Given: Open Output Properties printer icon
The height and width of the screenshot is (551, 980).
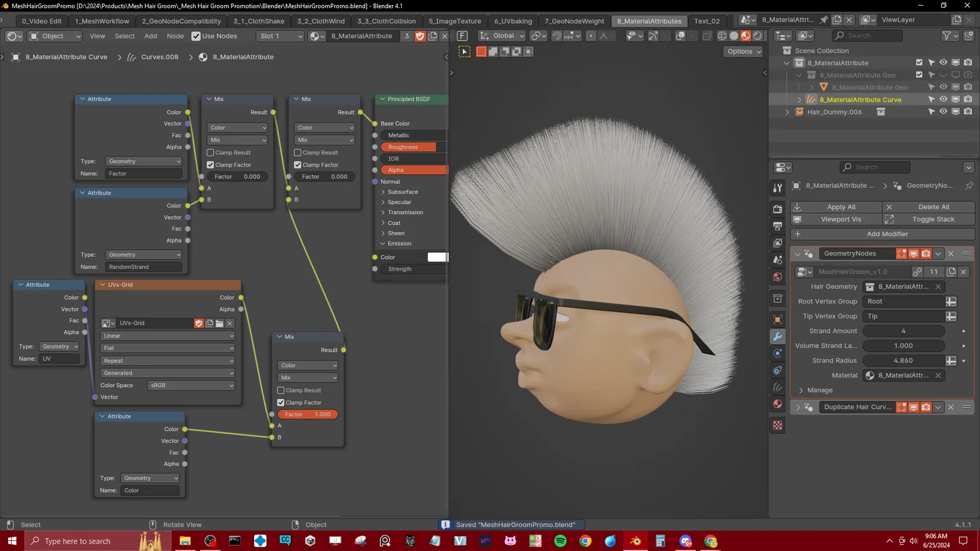Looking at the screenshot, I should coord(778,226).
